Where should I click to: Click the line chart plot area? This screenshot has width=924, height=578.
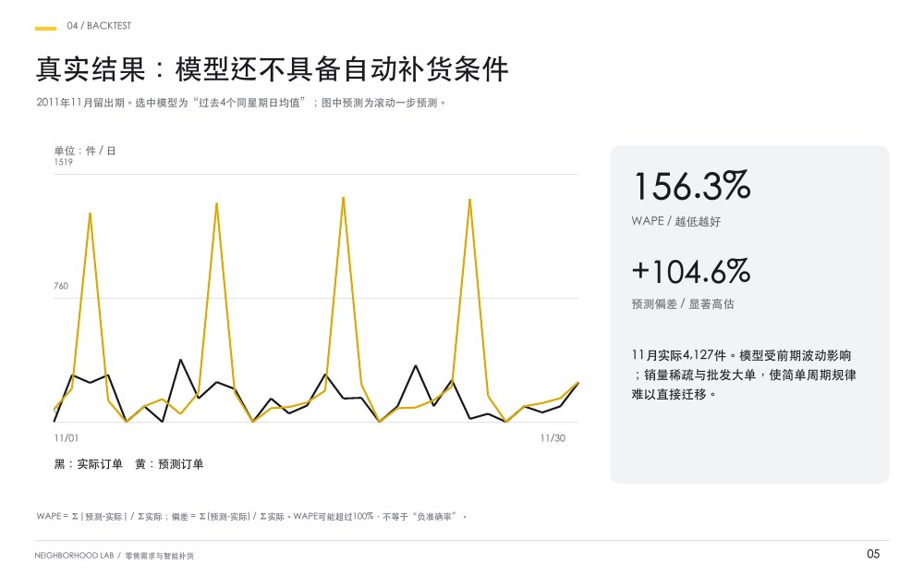pyautogui.click(x=316, y=298)
